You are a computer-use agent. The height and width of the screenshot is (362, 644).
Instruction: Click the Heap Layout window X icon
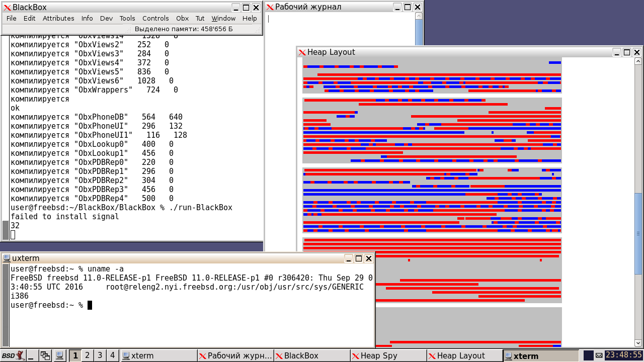pyautogui.click(x=302, y=52)
